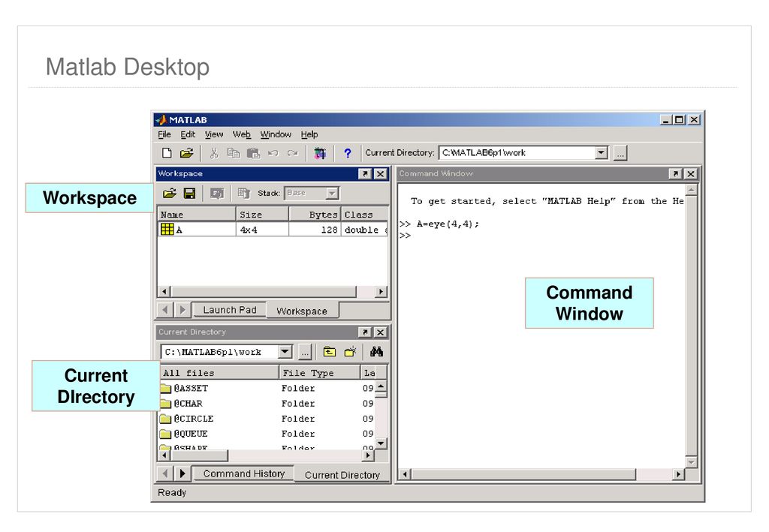Sort workspace by Bytes column header
The height and width of the screenshot is (532, 769).
pos(315,215)
